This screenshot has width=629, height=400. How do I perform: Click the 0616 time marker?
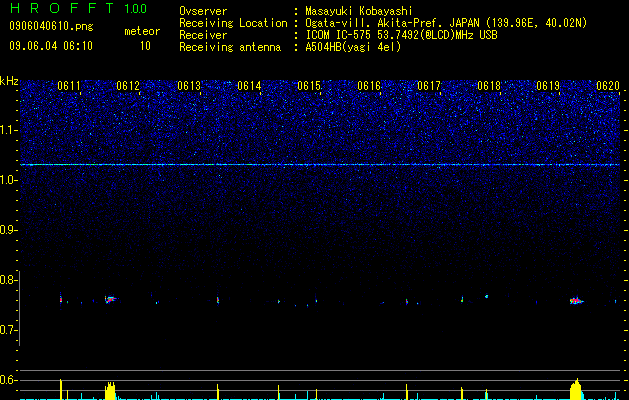(369, 86)
